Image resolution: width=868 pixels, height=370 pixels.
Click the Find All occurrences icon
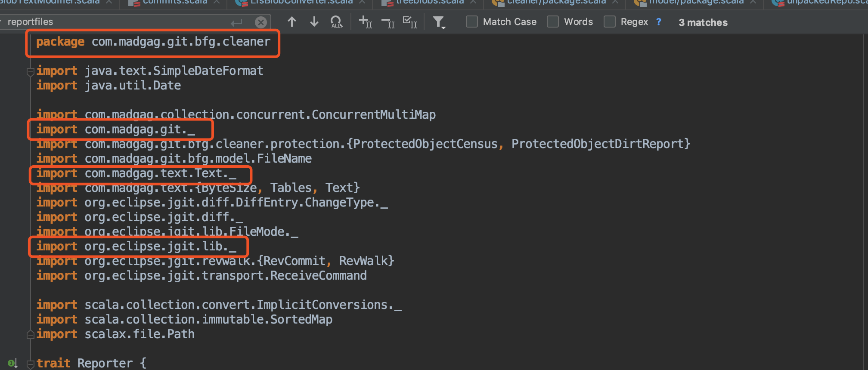coord(336,22)
